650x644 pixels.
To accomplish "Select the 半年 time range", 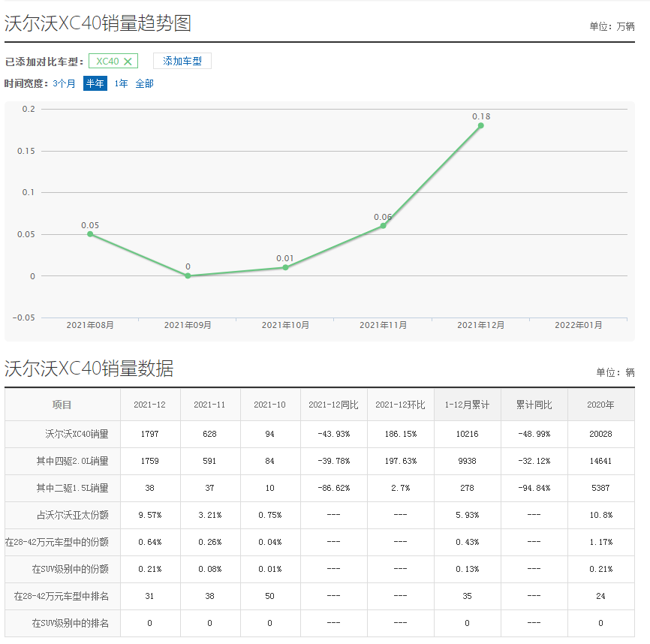I will (95, 83).
